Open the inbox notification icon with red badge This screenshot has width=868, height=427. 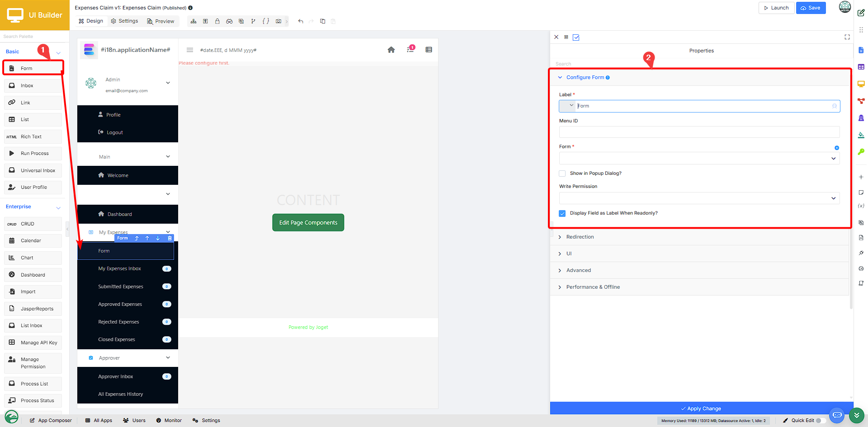click(x=410, y=49)
